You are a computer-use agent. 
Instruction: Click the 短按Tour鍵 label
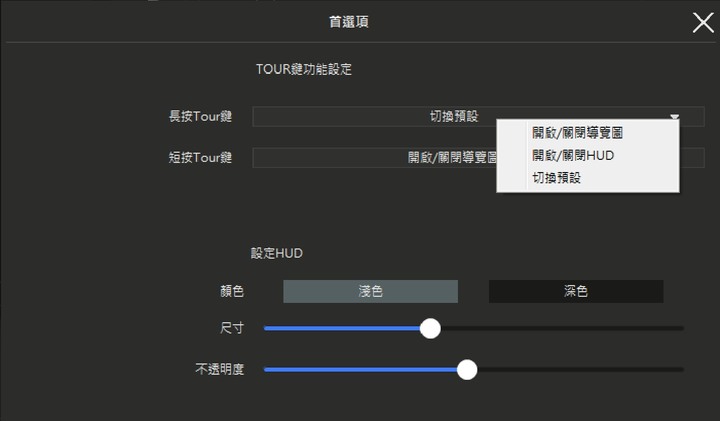coord(200,157)
